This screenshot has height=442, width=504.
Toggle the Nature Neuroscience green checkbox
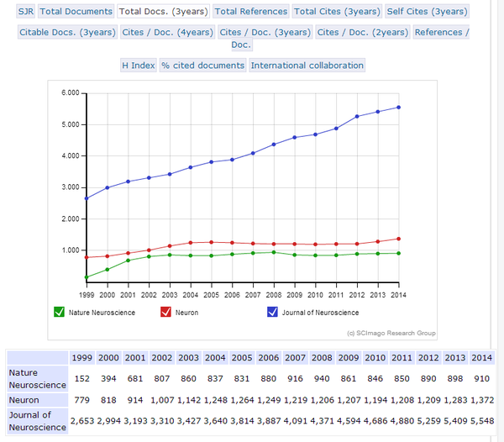59,313
